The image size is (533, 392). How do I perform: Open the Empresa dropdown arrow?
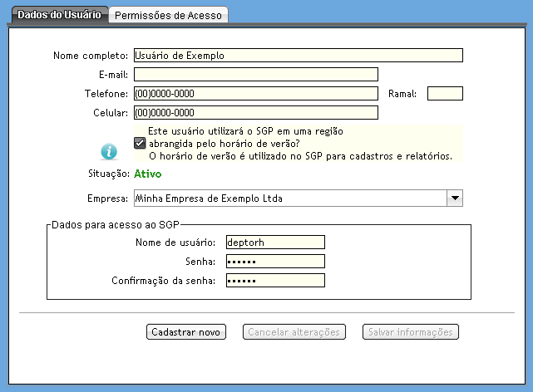(x=454, y=198)
